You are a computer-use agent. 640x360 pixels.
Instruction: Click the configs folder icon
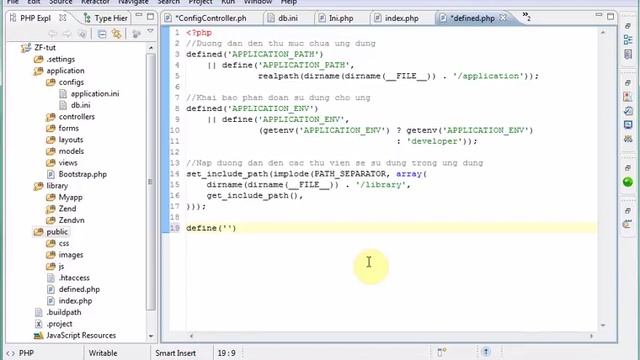click(x=51, y=82)
